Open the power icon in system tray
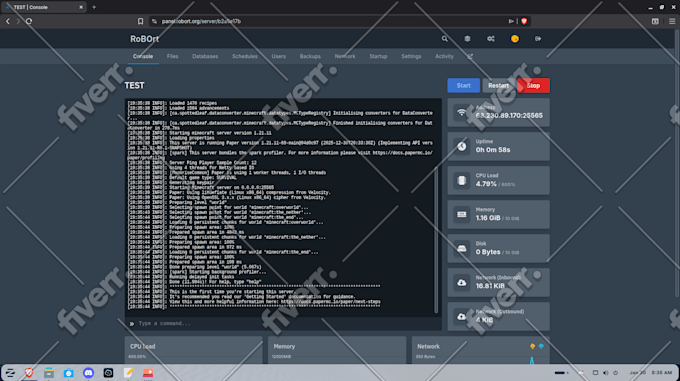This screenshot has height=381, width=680. point(615,373)
